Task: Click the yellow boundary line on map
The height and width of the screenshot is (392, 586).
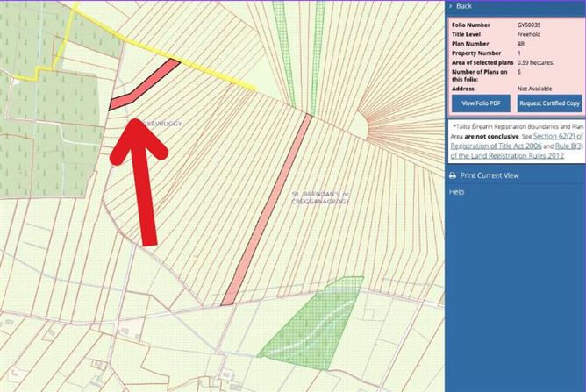Action: 210,71
